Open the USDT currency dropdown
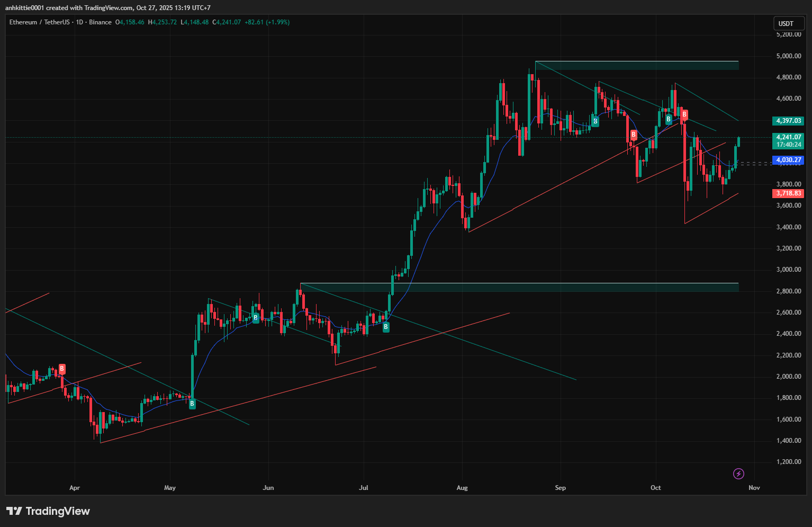 (788, 23)
